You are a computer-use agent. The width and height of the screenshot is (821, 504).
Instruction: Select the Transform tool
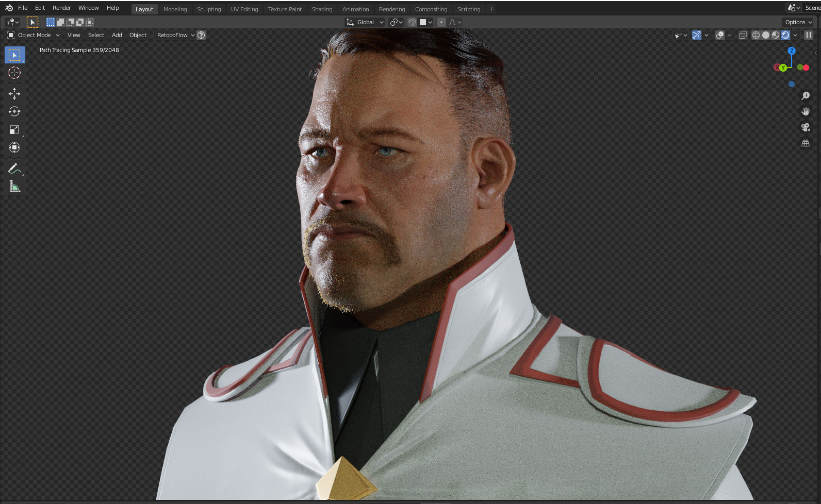[14, 147]
